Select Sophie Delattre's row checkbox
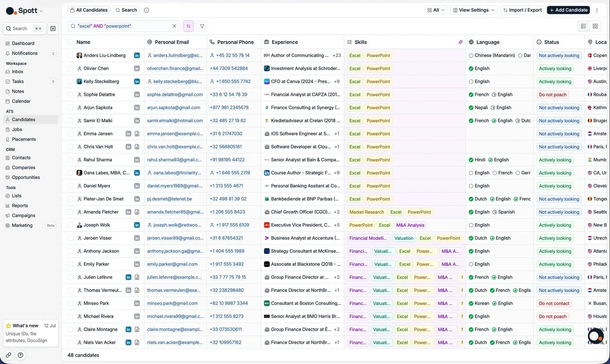Viewport: 610px width, 364px height. pos(70,94)
